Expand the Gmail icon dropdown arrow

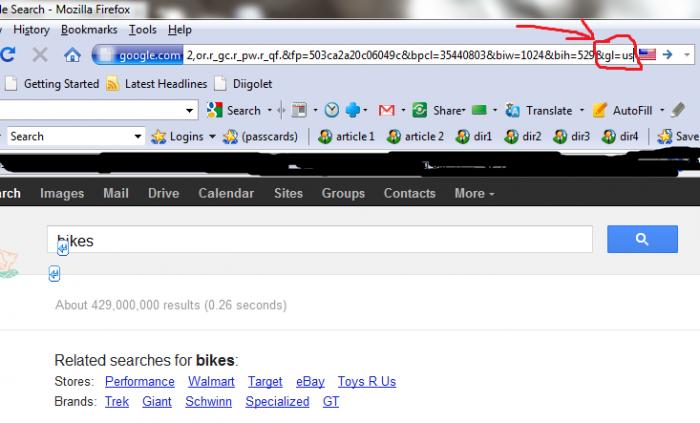(403, 110)
